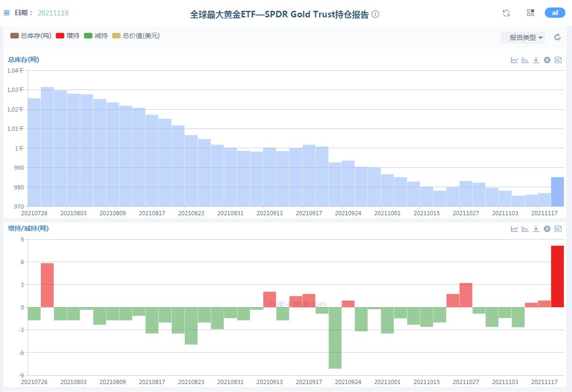This screenshot has width=572, height=392.
Task: Toggle the 增持 legend item
Action: coord(68,36)
